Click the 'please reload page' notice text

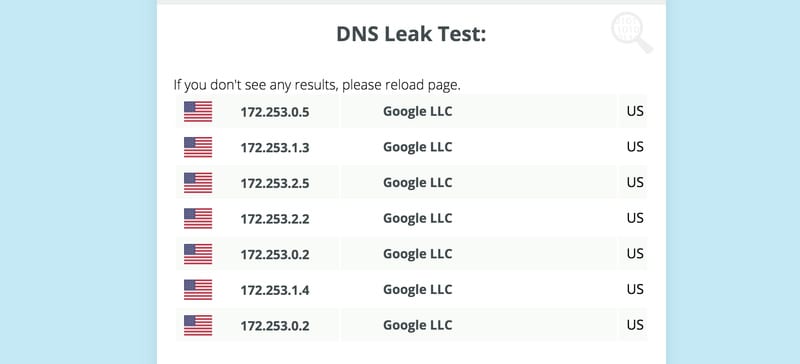click(401, 85)
